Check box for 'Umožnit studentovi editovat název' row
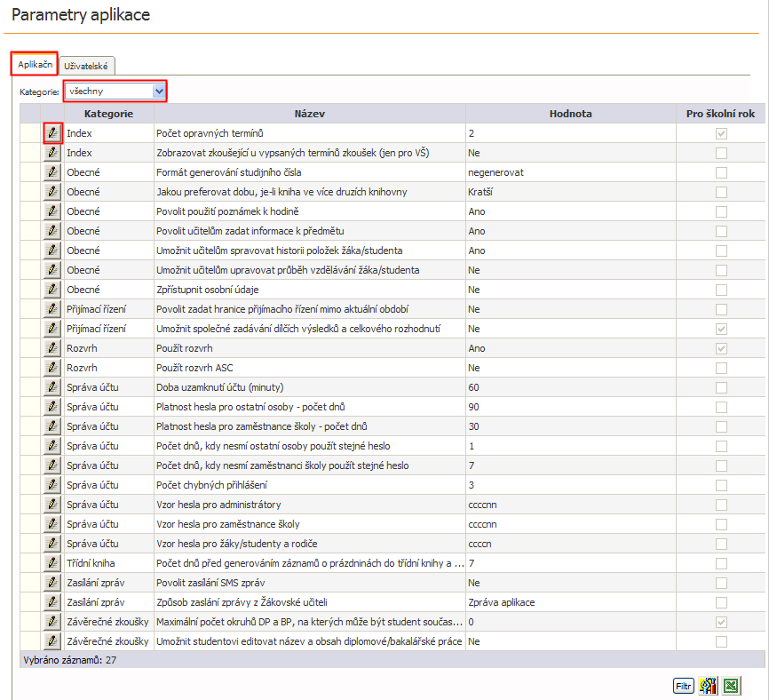This screenshot has height=700, width=769. click(x=721, y=641)
